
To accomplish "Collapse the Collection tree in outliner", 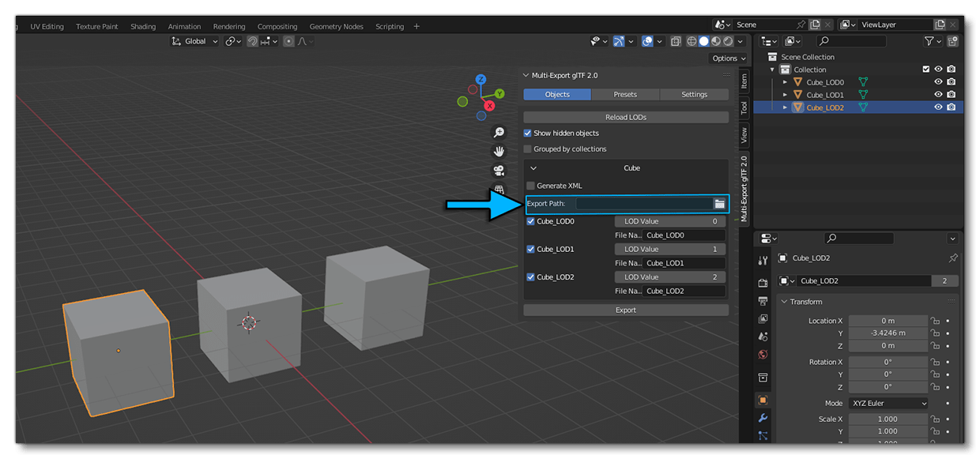I will pyautogui.click(x=772, y=70).
